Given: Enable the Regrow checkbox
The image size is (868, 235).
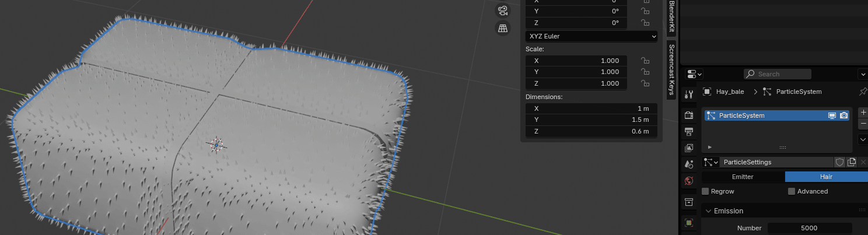Looking at the screenshot, I should click(705, 191).
